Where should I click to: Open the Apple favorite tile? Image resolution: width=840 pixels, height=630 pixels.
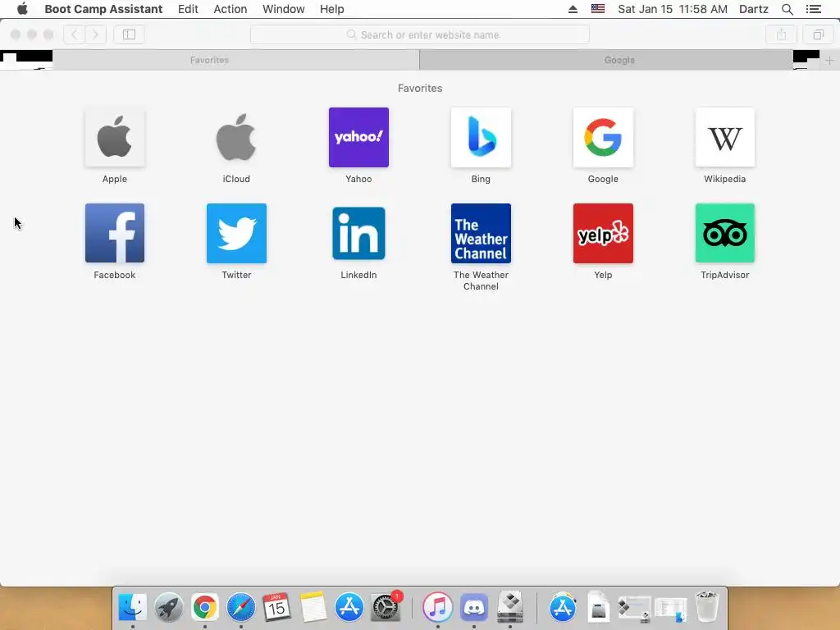(115, 138)
